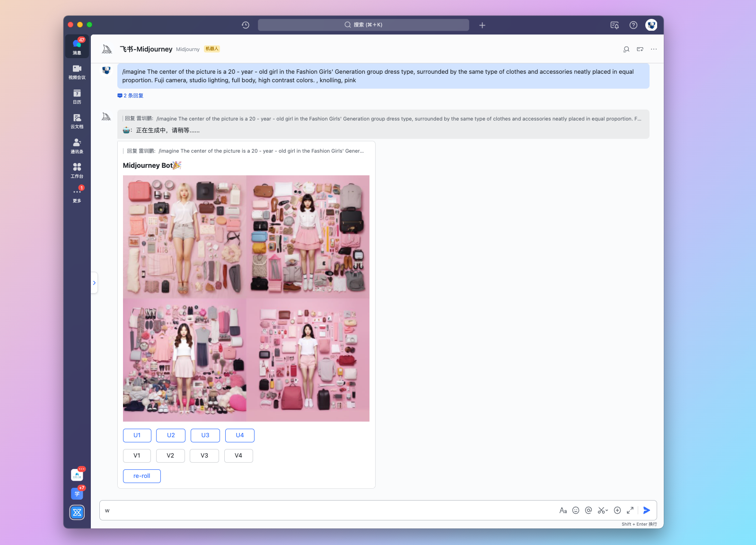Click the Midjourney bot sailboat avatar in header
Screen dimensions: 756x545
pyautogui.click(x=107, y=49)
